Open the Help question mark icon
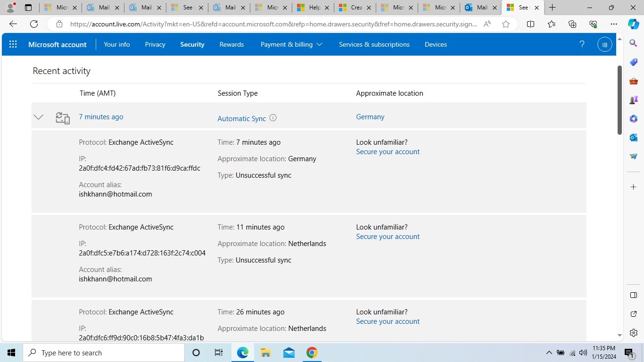The image size is (644, 362). pos(582,44)
